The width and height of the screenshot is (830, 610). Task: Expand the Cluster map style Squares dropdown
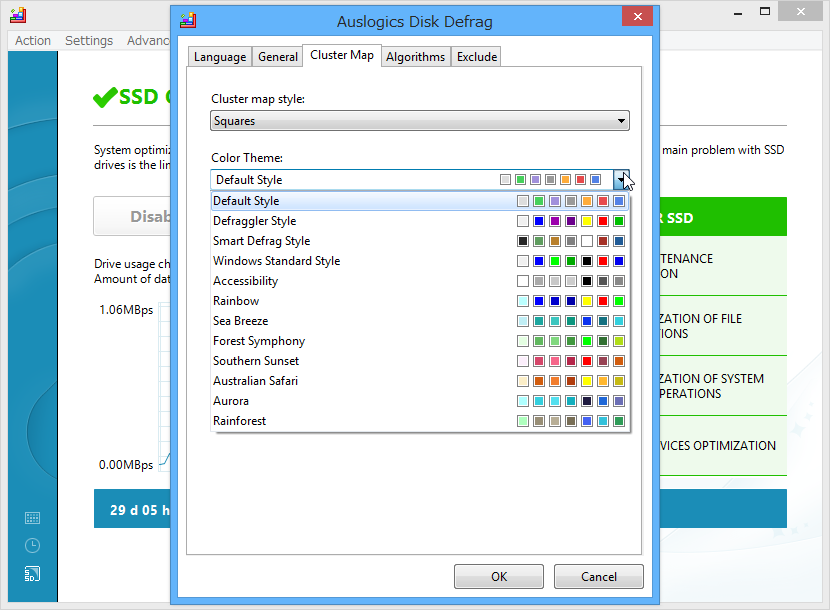tap(420, 121)
